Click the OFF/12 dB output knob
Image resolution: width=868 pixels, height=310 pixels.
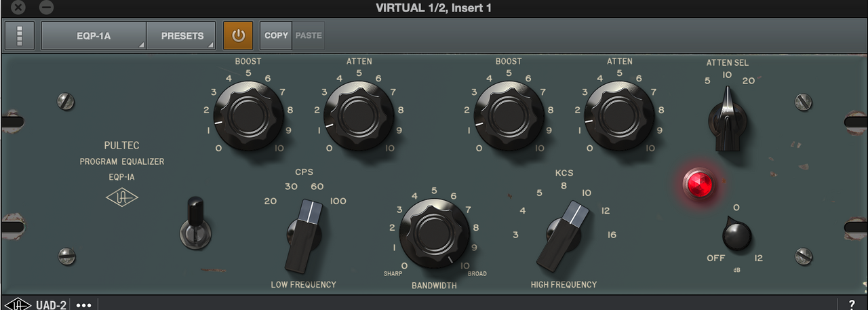[x=736, y=235]
